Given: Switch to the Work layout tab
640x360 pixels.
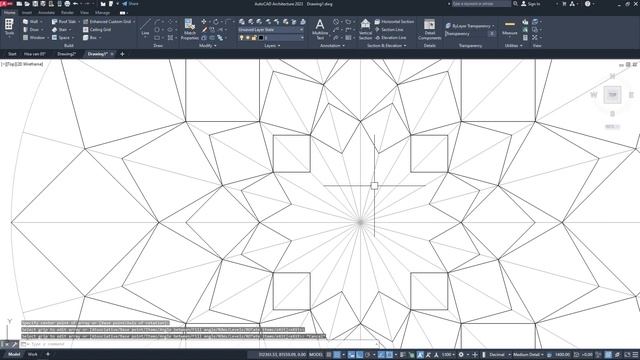Looking at the screenshot, I should [33, 354].
